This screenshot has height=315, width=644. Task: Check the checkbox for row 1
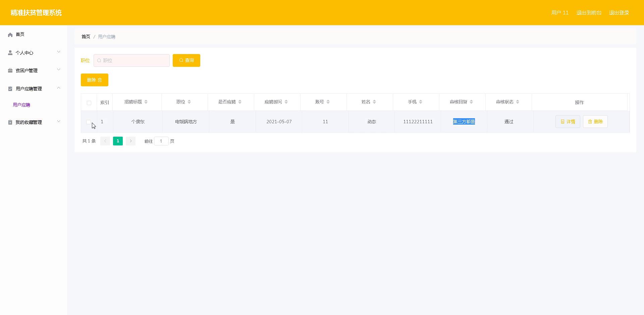89,122
